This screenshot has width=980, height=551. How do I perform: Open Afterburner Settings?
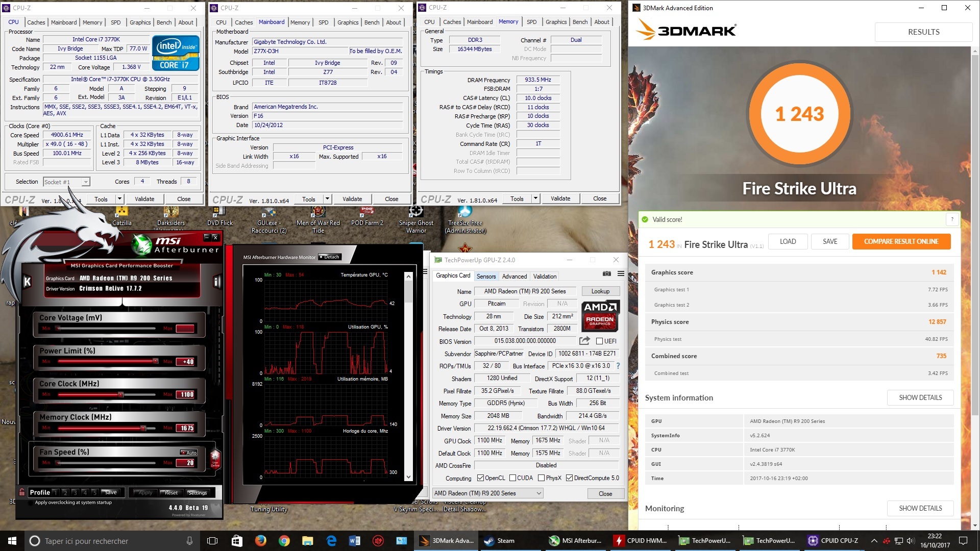(198, 492)
